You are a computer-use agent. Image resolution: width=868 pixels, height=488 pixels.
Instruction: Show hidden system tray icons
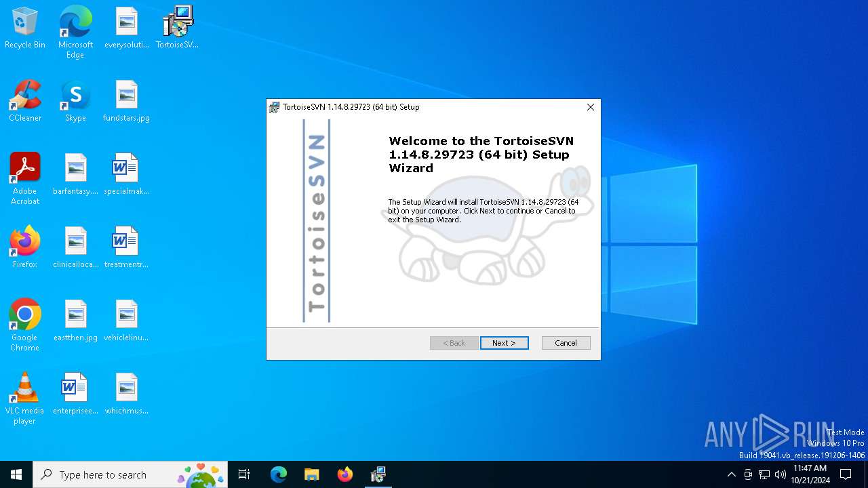coord(731,474)
